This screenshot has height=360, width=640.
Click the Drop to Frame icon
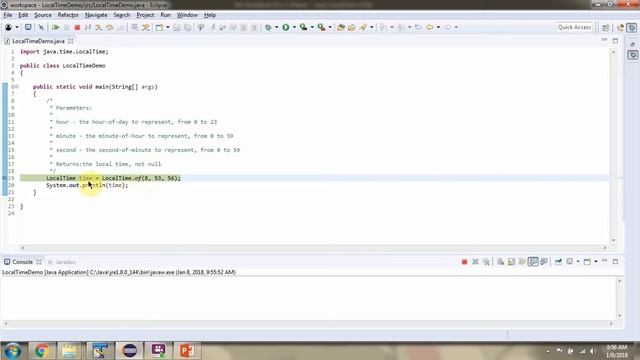point(134,27)
